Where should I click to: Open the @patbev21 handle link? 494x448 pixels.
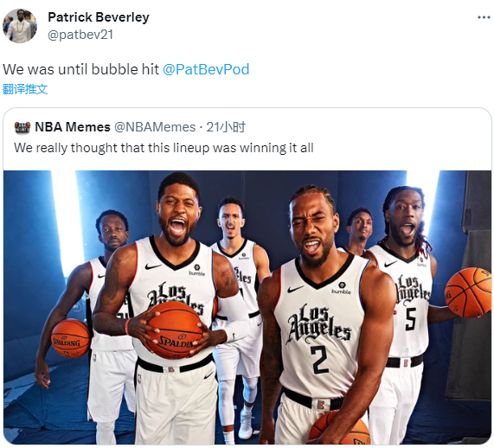point(80,35)
